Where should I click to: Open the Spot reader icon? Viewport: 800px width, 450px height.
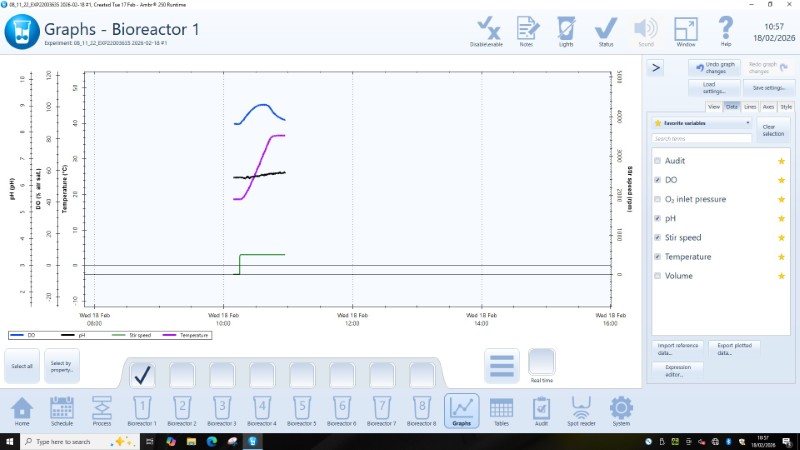coord(581,409)
